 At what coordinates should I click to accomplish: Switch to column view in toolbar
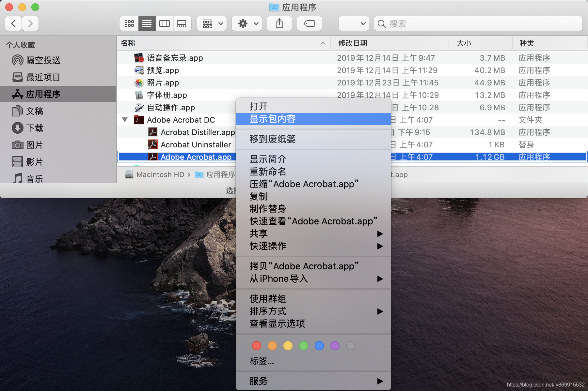pyautogui.click(x=165, y=23)
